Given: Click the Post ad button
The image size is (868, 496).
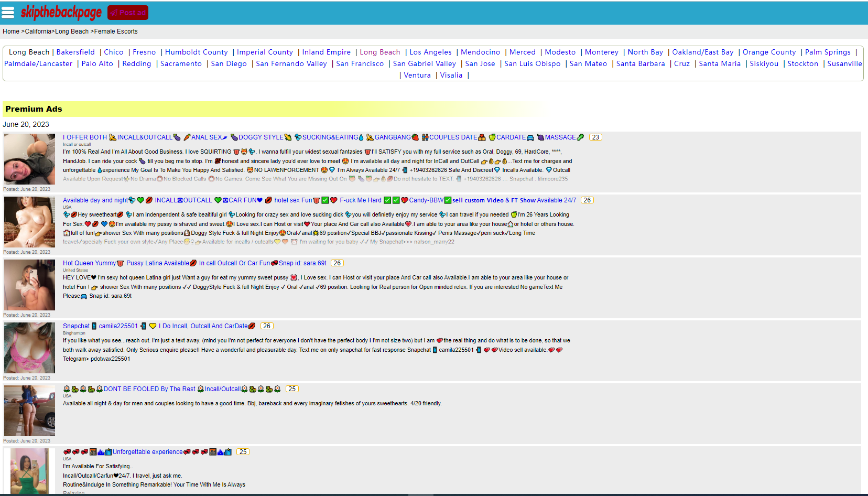Looking at the screenshot, I should pos(128,13).
